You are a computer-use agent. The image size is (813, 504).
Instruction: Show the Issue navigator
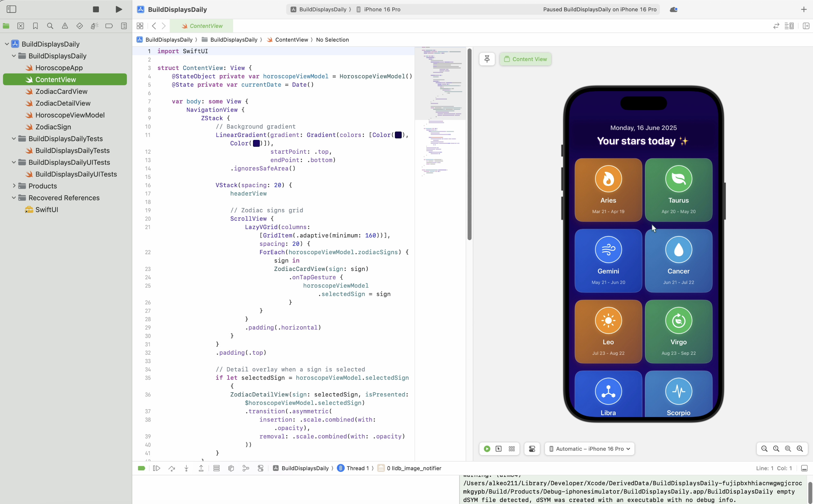[x=64, y=26]
